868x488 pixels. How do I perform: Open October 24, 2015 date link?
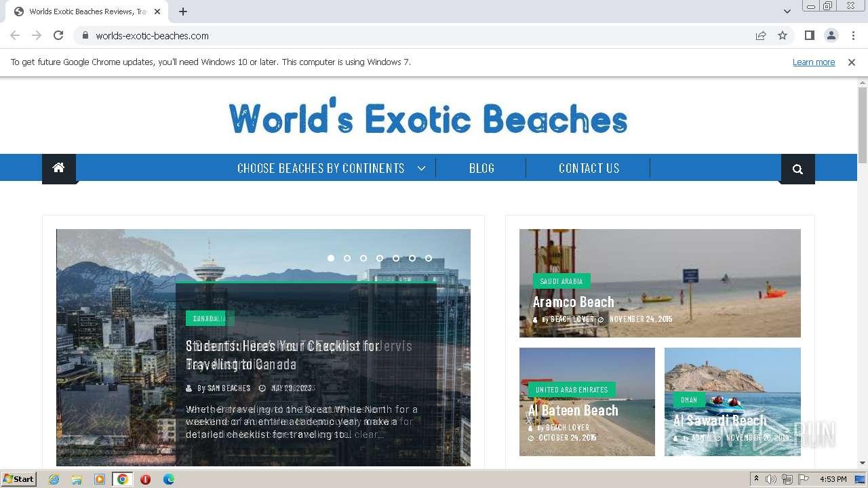point(567,438)
